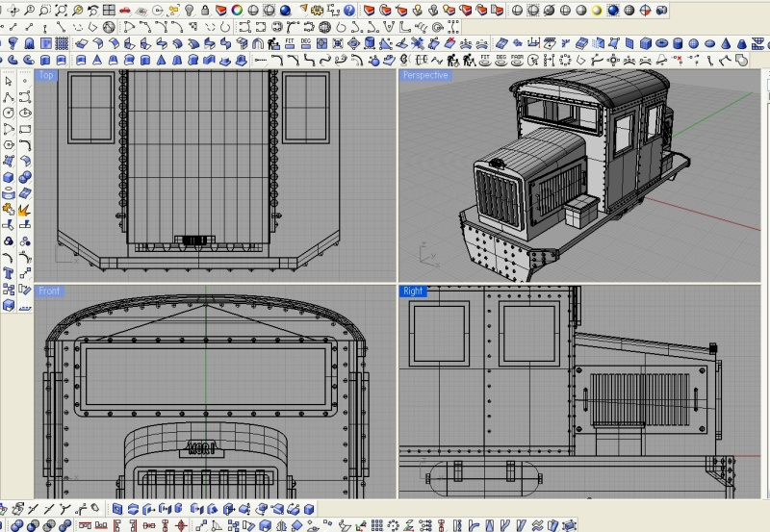Switch to four viewports layout icon
The width and height of the screenshot is (770, 532).
pyautogui.click(x=109, y=10)
